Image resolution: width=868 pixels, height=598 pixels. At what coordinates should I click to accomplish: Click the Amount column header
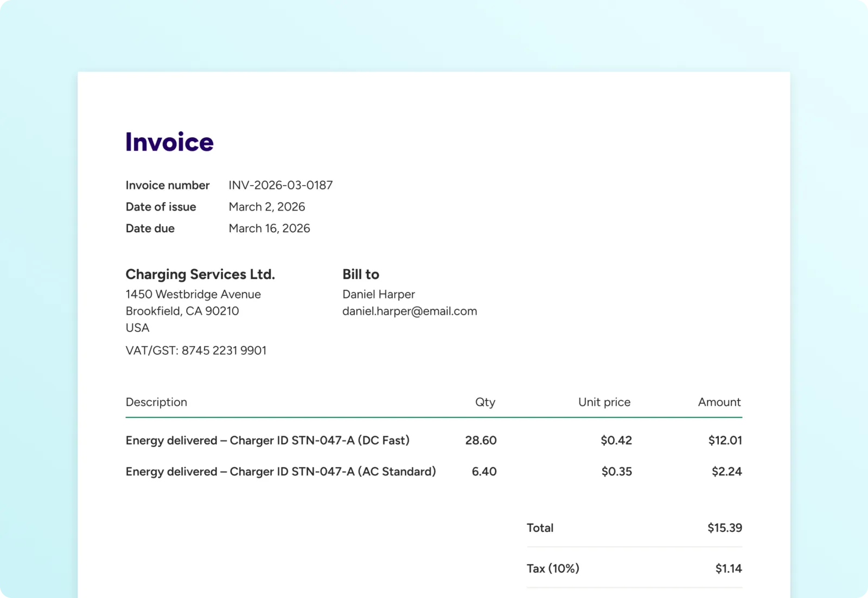[x=719, y=402]
